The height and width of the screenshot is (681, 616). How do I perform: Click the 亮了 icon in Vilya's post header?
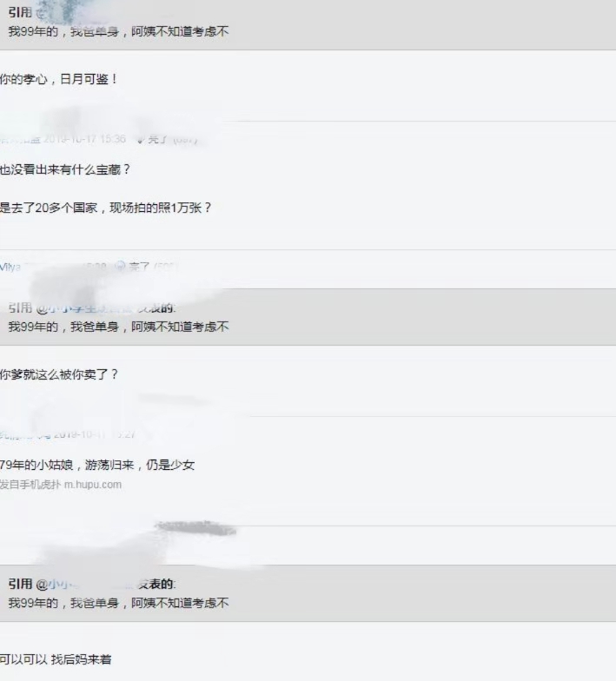click(x=121, y=266)
